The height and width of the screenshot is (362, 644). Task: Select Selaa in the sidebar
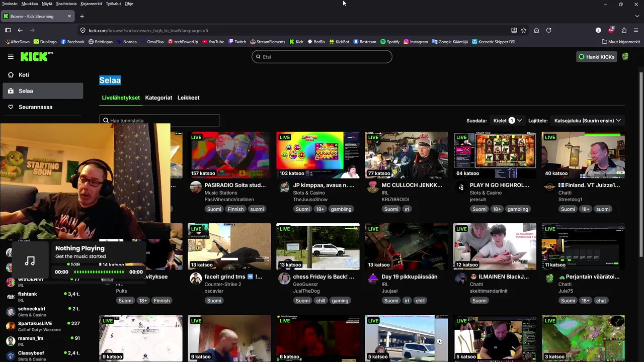point(43,91)
